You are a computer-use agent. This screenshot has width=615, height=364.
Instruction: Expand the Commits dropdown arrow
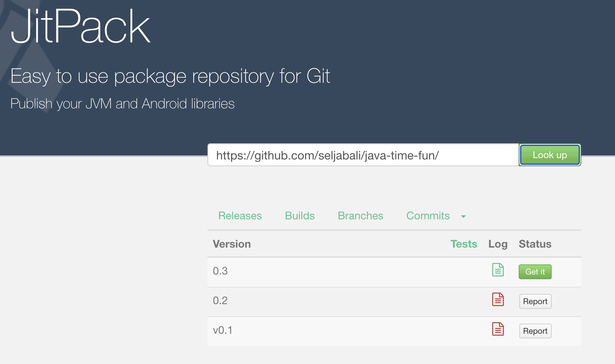point(463,216)
